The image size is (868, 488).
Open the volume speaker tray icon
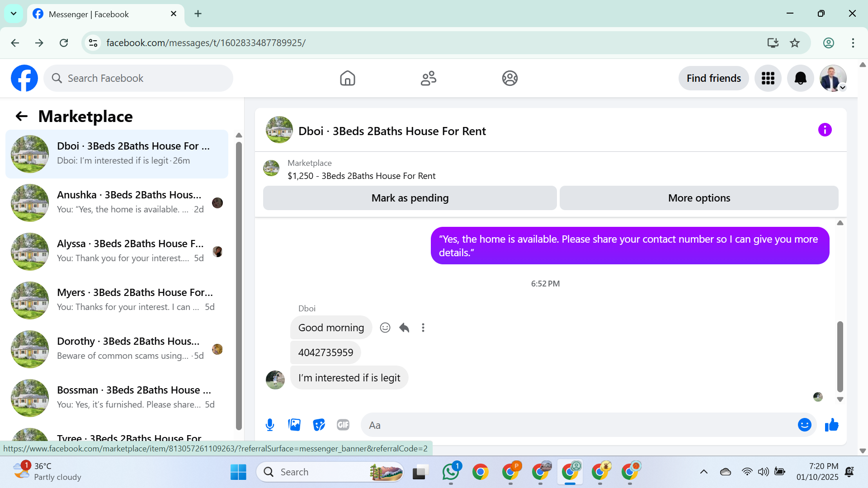(763, 472)
